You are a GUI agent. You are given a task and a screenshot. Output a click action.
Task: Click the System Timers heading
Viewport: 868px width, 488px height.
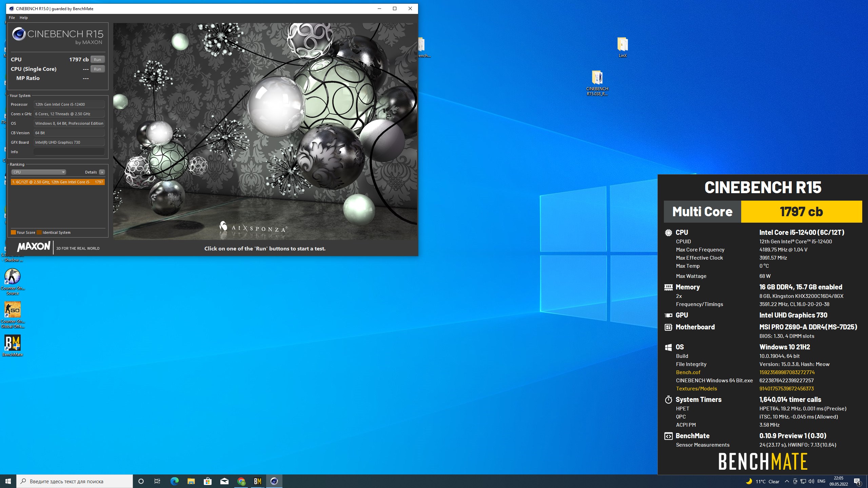click(x=698, y=400)
